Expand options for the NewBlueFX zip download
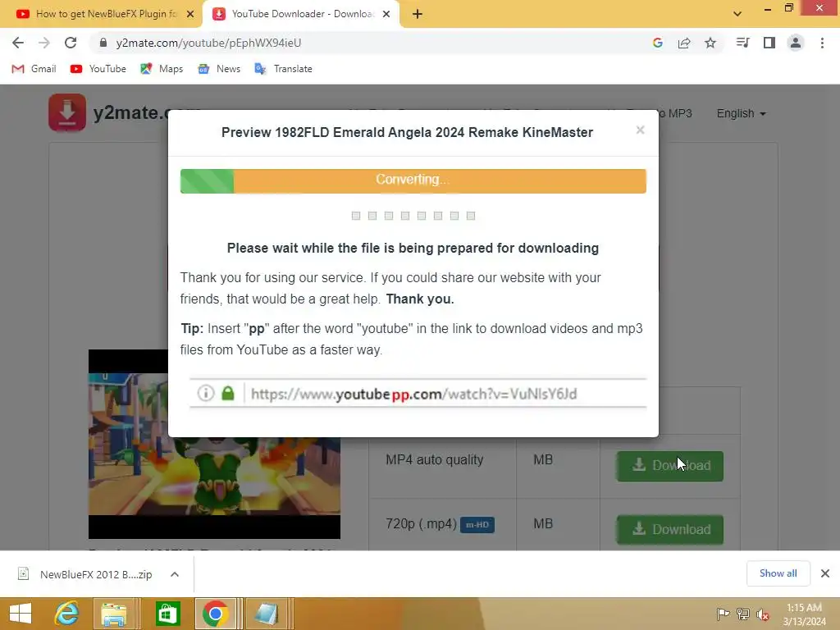The image size is (840, 630). pos(175,574)
